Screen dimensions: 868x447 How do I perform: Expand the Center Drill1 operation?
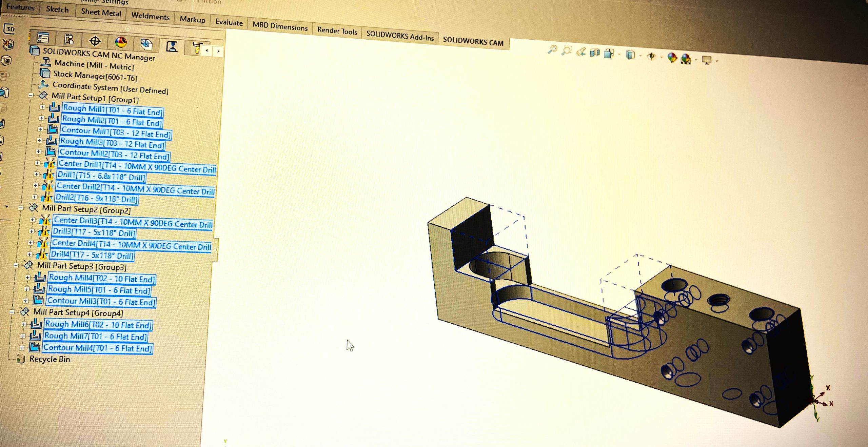point(37,163)
